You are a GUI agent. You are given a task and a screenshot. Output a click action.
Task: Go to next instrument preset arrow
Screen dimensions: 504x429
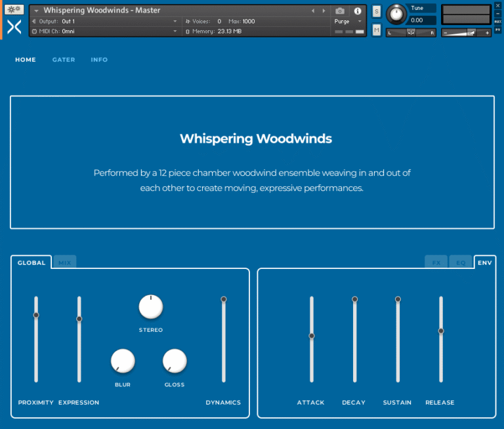coord(322,11)
